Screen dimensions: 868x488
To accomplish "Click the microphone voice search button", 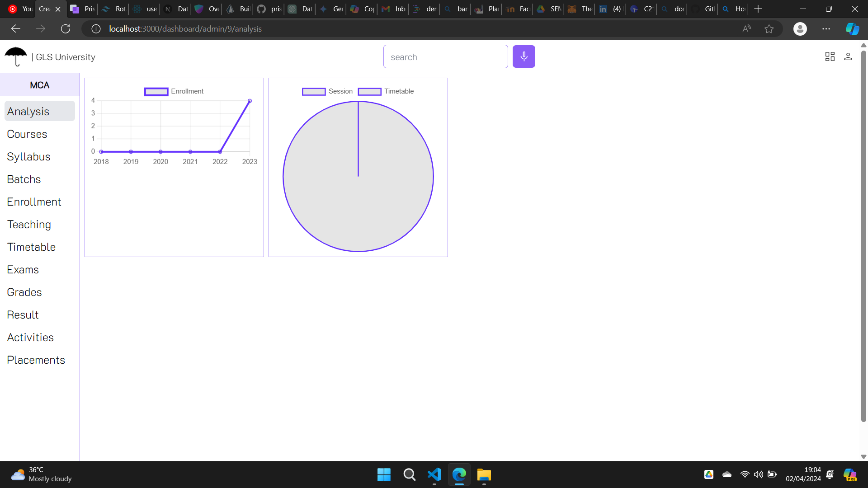I will click(524, 56).
